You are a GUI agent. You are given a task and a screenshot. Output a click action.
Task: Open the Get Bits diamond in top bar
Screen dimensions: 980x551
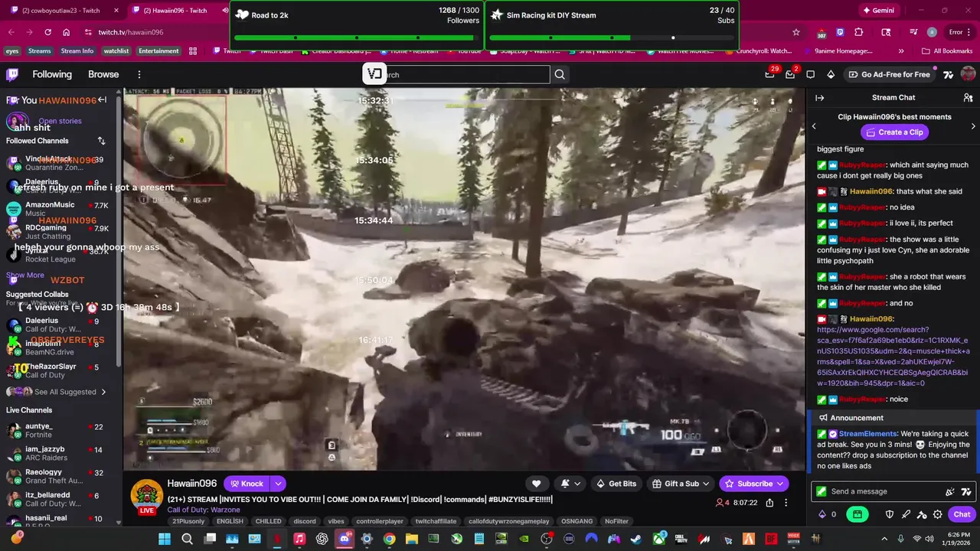(x=831, y=74)
